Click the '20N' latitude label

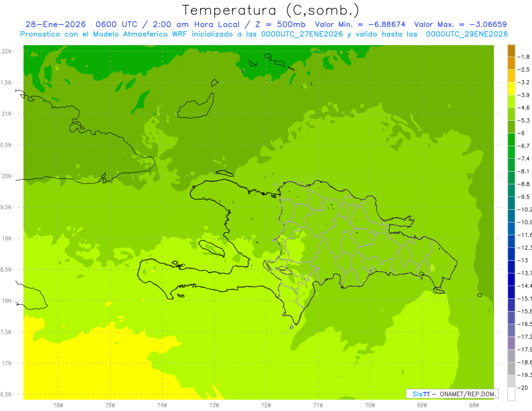pyautogui.click(x=7, y=176)
